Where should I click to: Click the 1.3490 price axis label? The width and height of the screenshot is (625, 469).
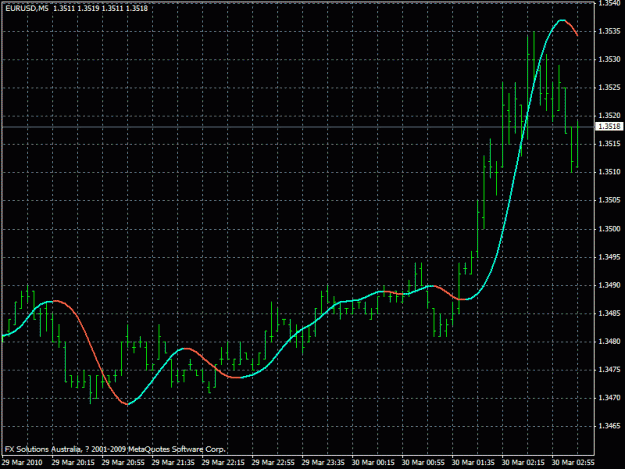click(x=610, y=285)
